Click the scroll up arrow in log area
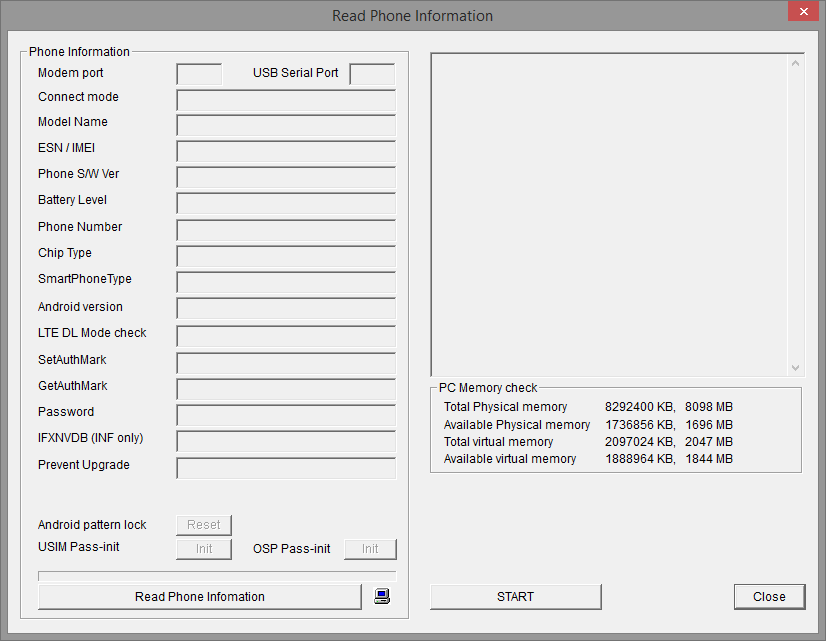 [796, 64]
